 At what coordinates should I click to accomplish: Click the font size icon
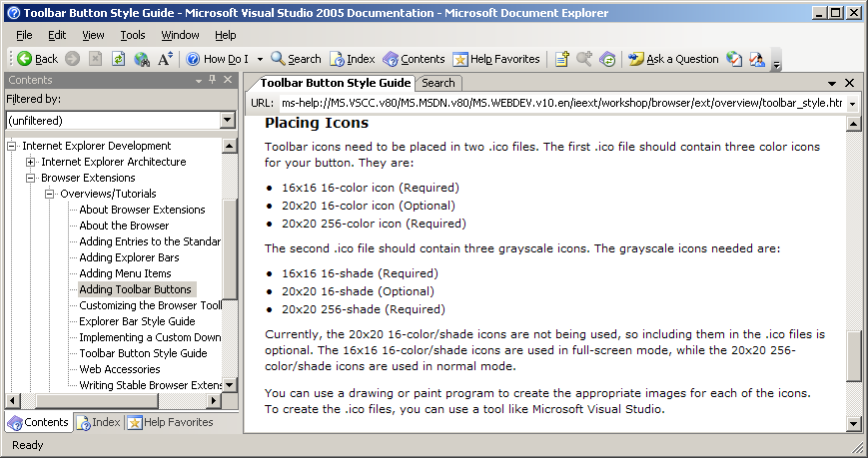point(166,59)
